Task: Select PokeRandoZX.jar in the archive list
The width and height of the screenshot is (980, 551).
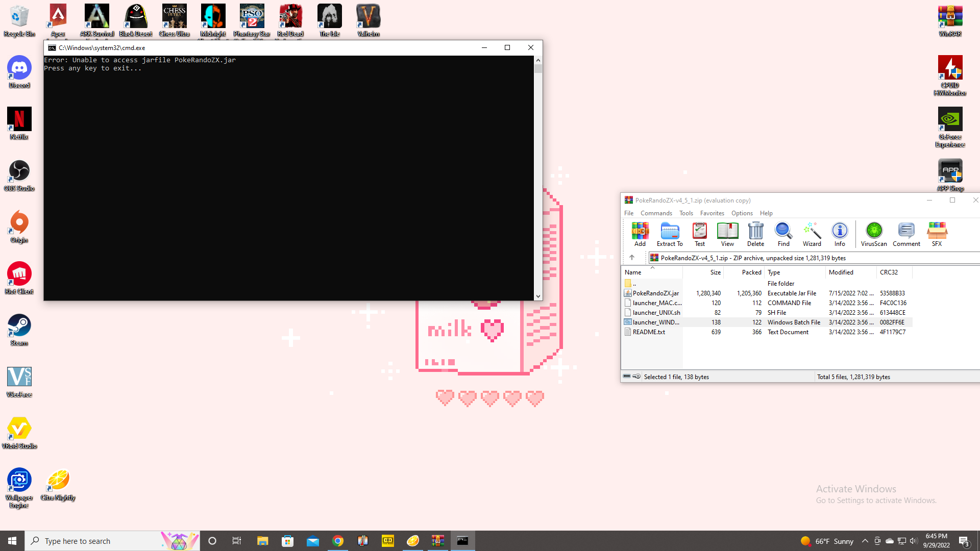Action: (x=767, y=293)
